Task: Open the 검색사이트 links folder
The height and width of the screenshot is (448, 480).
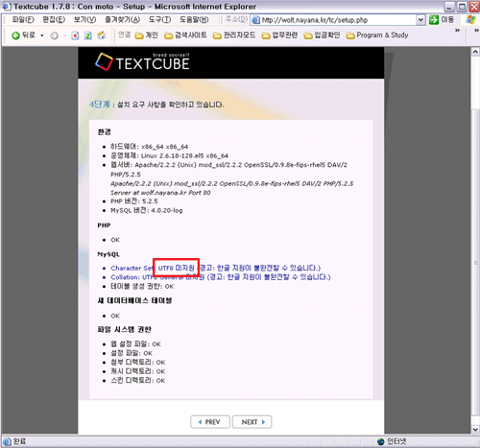Action: pos(185,35)
